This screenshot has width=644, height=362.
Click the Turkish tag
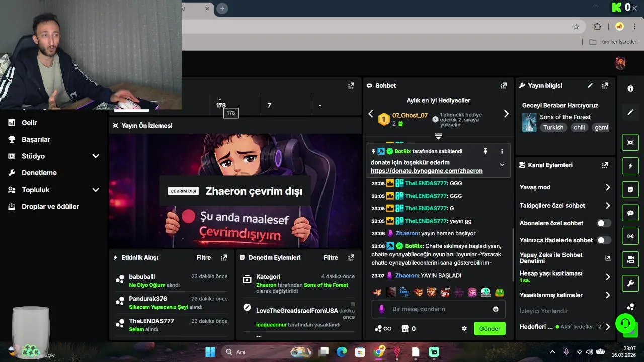click(x=553, y=127)
